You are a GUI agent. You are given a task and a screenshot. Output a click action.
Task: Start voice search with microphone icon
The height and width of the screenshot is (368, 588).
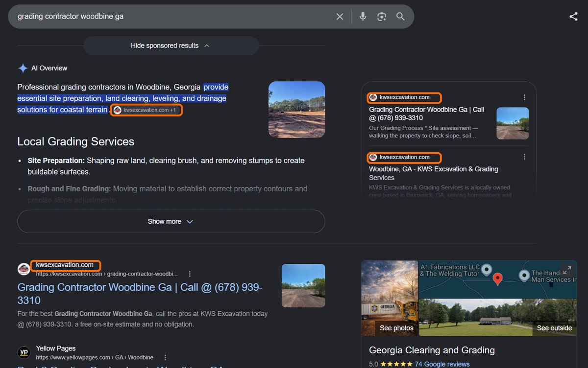point(363,17)
